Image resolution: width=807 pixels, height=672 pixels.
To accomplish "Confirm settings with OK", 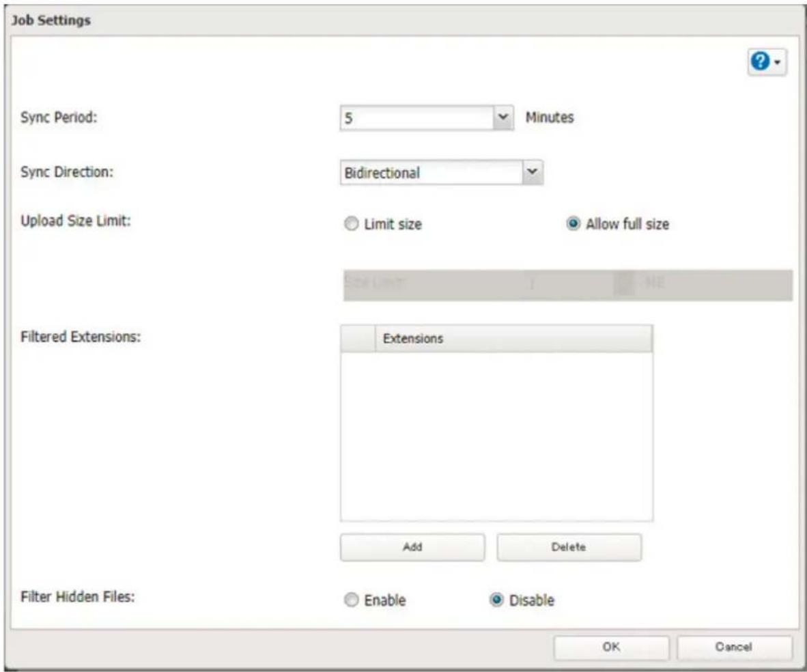I will tap(612, 647).
